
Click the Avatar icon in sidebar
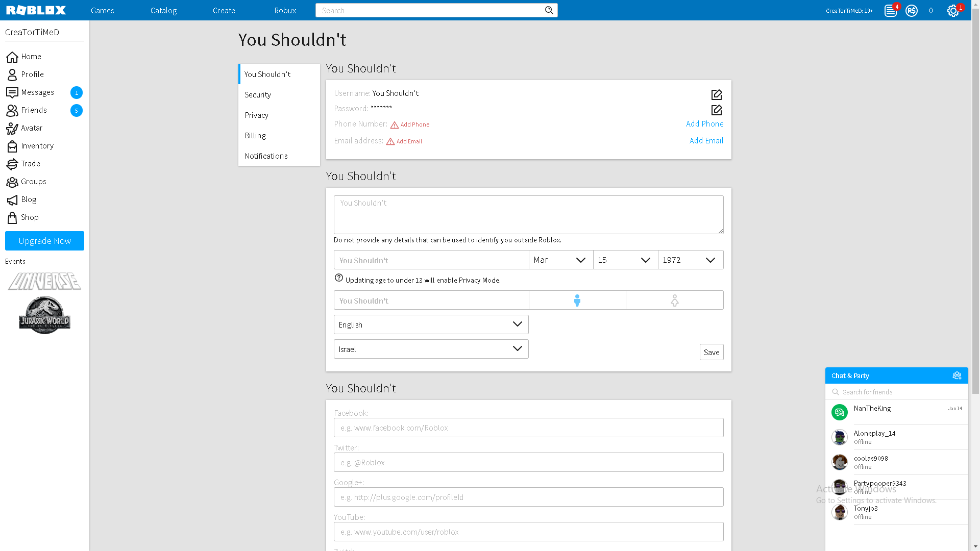12,128
